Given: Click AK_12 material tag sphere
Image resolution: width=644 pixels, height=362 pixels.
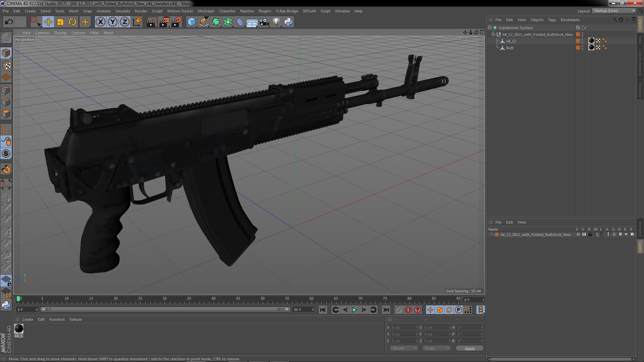Looking at the screenshot, I should click(x=591, y=41).
